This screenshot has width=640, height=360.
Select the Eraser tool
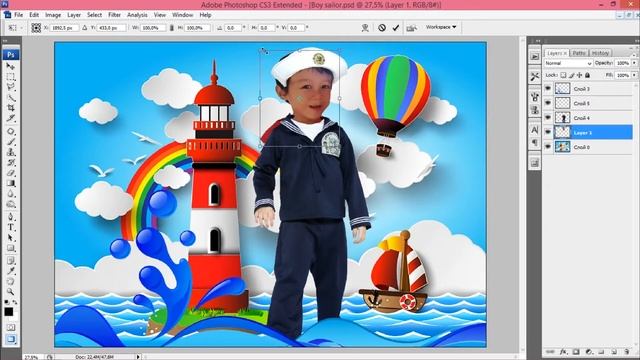(x=11, y=173)
